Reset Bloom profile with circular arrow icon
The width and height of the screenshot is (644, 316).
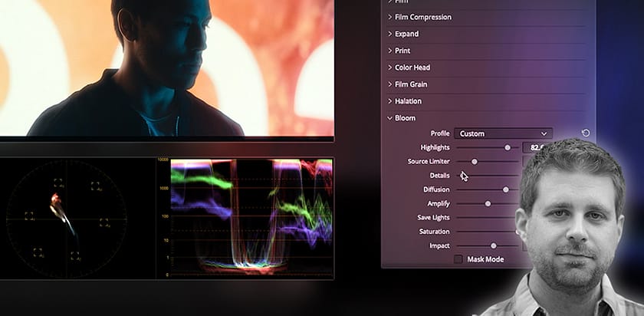coord(586,133)
